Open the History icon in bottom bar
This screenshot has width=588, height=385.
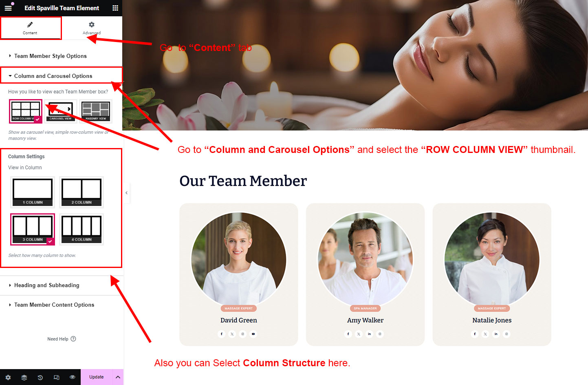[x=40, y=377]
